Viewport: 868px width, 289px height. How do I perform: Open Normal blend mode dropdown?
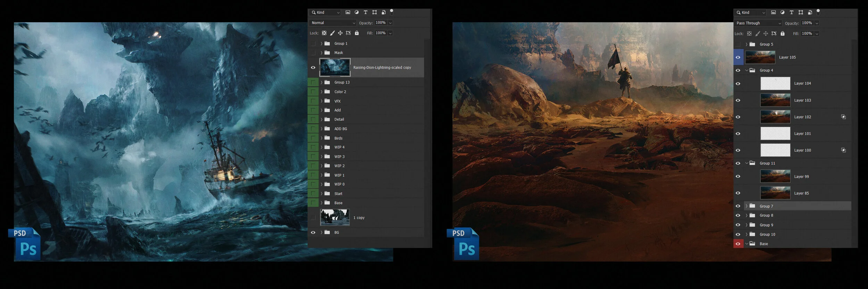[x=333, y=23]
